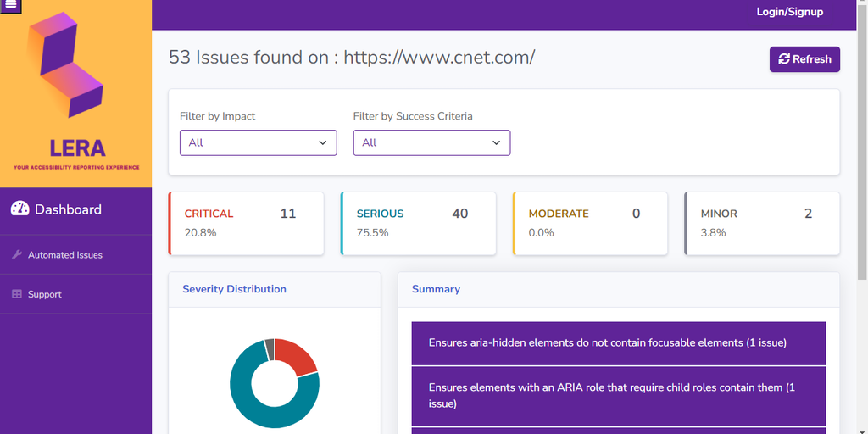868x434 pixels.
Task: Open the Login/Signup link
Action: (789, 12)
